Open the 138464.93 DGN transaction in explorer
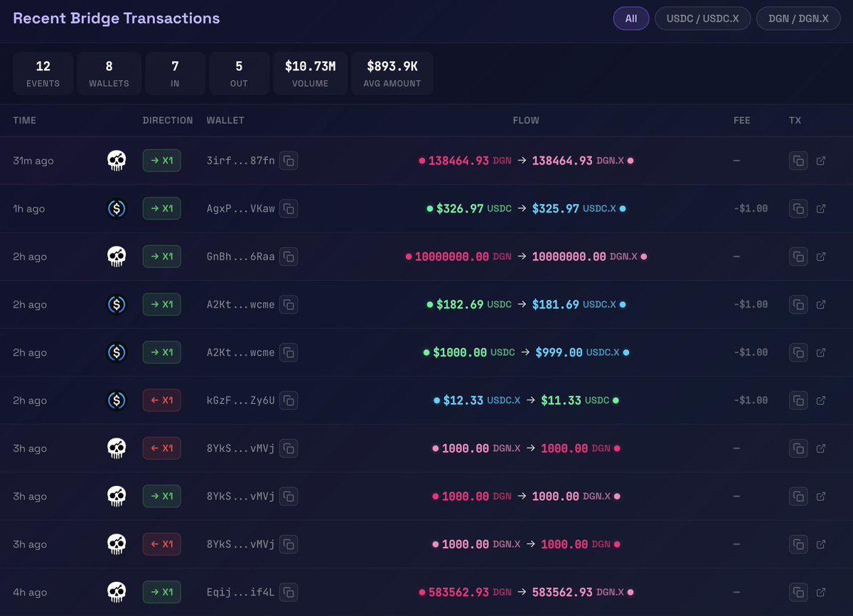853x616 pixels. click(x=821, y=161)
